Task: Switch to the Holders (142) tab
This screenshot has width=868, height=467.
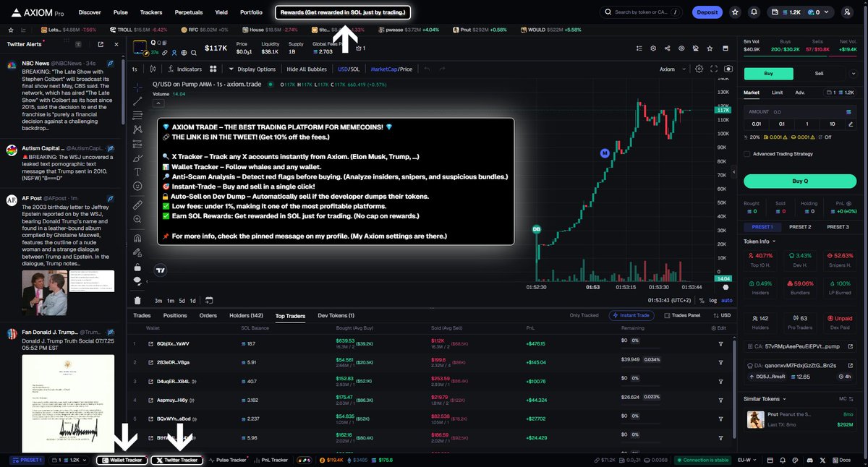Action: tap(247, 315)
